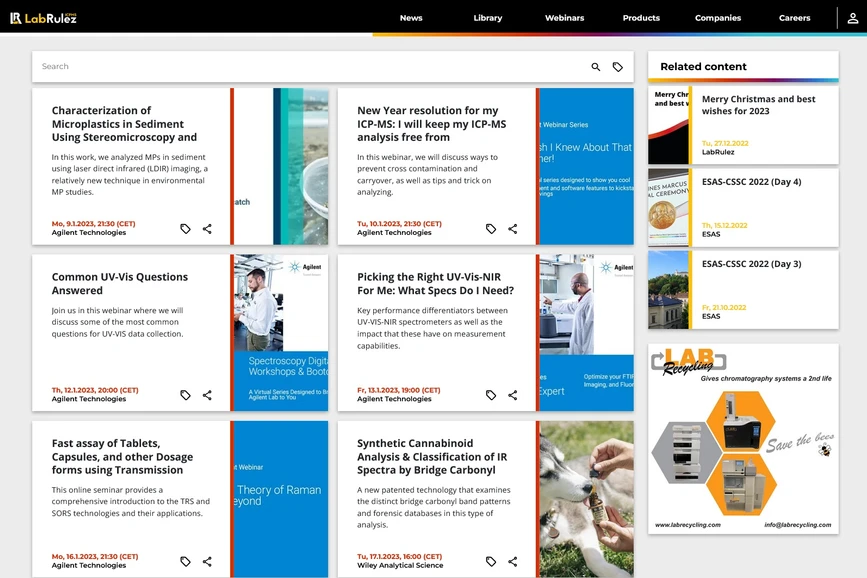This screenshot has width=867, height=578.
Task: Focus the Search input field
Action: tap(310, 66)
